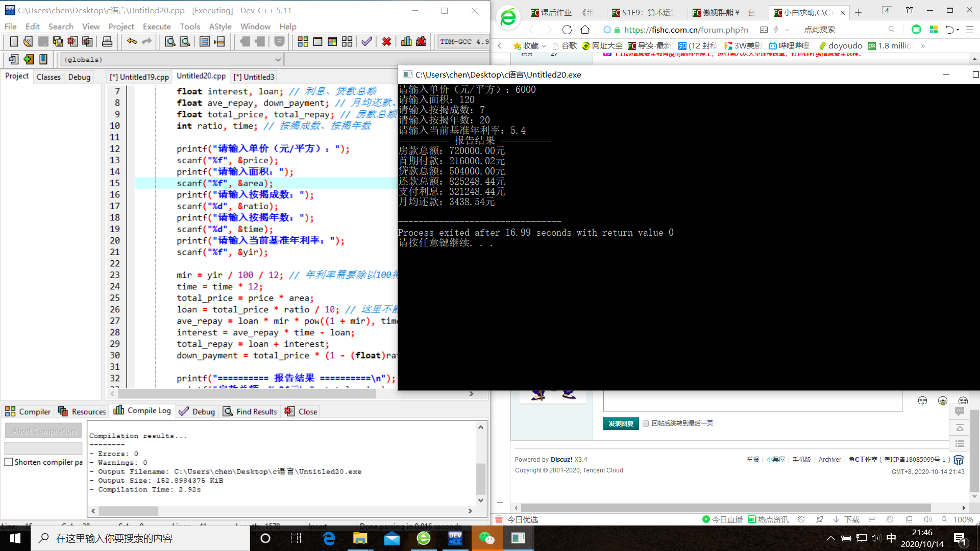Click the Profile Analysis bar chart icon
Image resolution: width=980 pixels, height=551 pixels.
click(406, 41)
